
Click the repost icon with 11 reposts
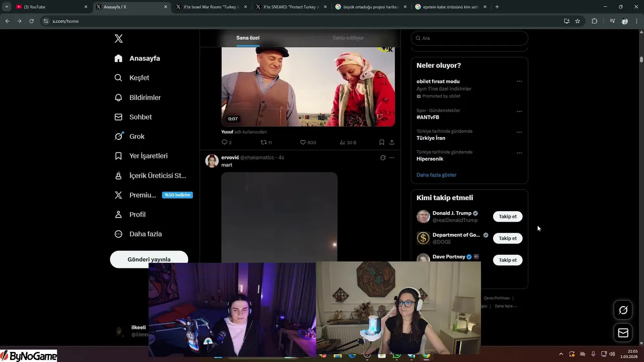click(x=266, y=142)
